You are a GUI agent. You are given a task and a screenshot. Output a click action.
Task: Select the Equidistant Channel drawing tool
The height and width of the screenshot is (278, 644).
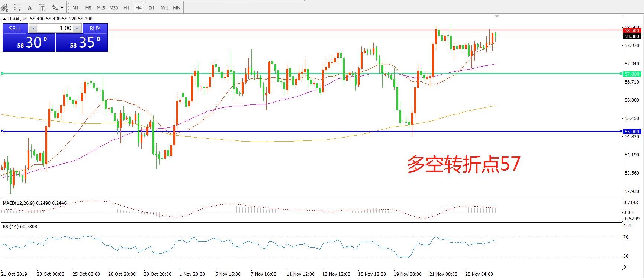(4, 7)
